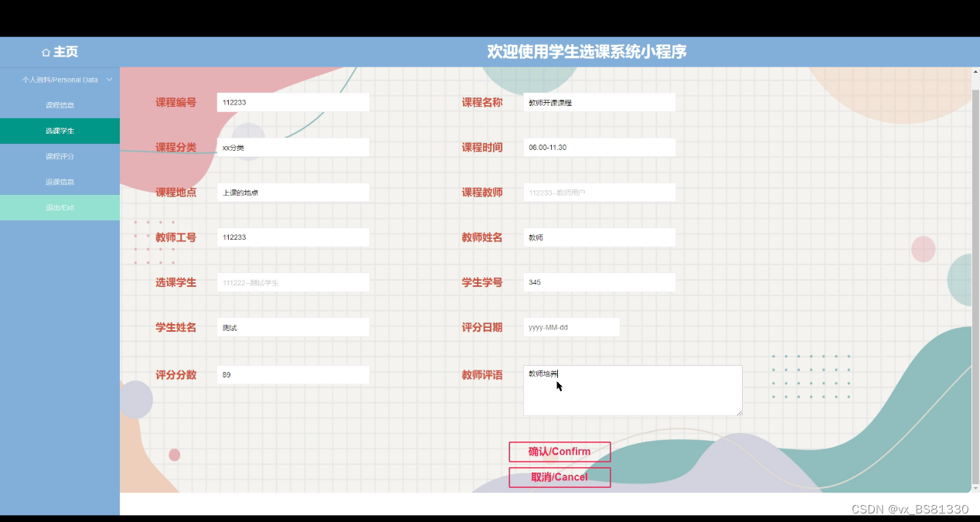
Task: Click the 课程编号 label
Action: pyautogui.click(x=175, y=102)
